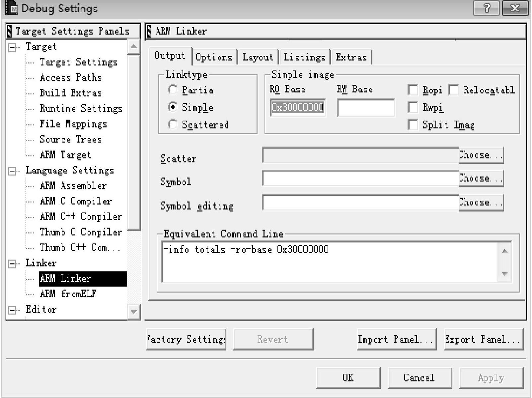
Task: Click the Choose button for Symbol editing
Action: 481,202
